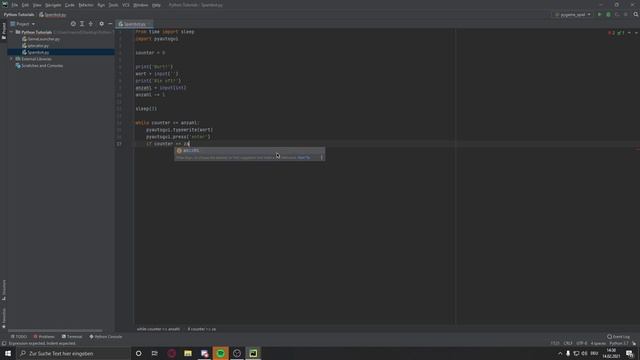This screenshot has width=640, height=360.
Task: Collapse the Python Tutorials root folder
Action: pyautogui.click(x=11, y=32)
